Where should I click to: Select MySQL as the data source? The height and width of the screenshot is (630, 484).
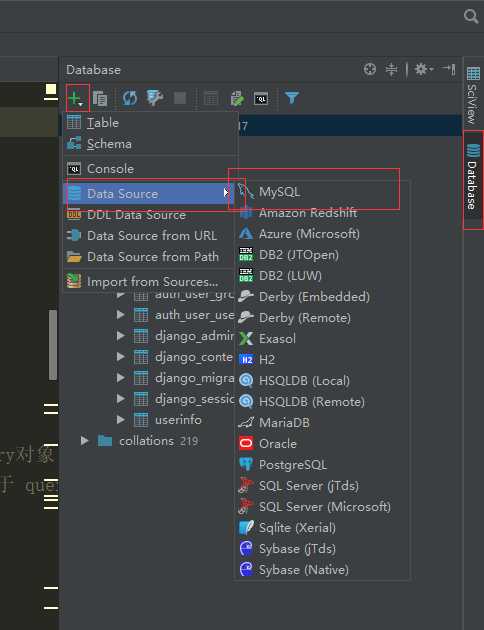pyautogui.click(x=323, y=192)
